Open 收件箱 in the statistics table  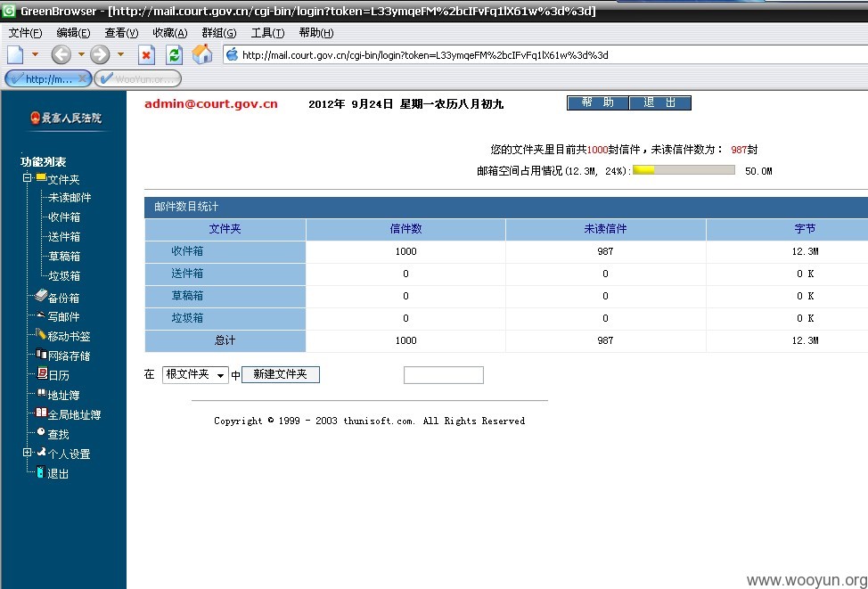187,251
